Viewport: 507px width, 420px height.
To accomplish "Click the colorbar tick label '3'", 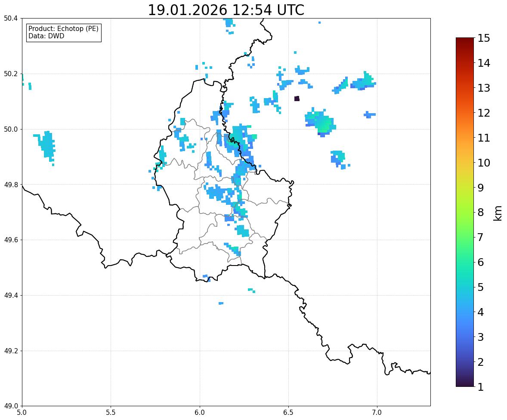I will point(481,337).
